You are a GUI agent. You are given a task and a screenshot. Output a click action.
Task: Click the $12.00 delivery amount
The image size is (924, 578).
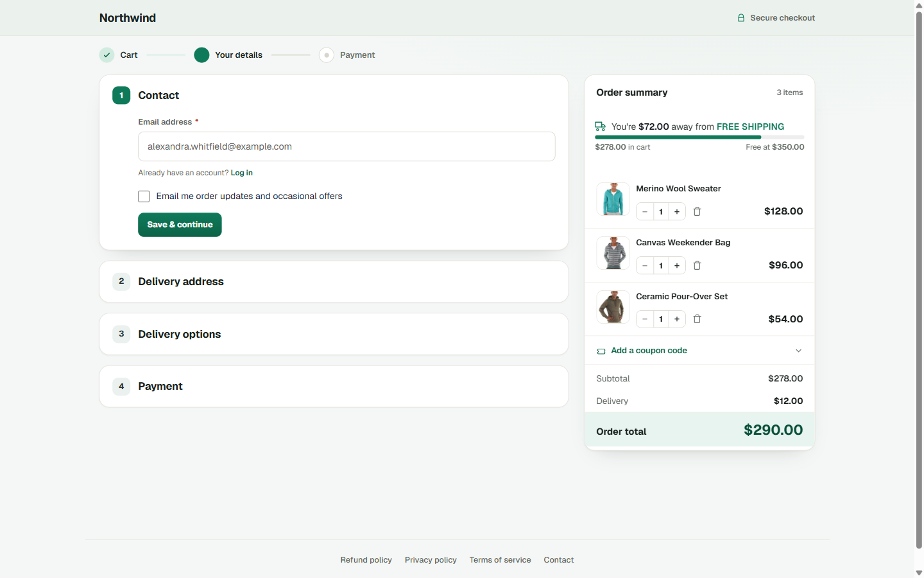click(788, 401)
